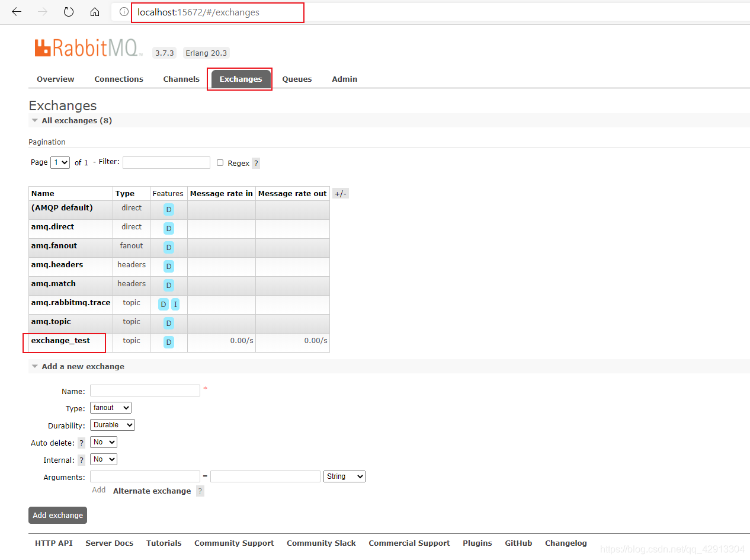Screen dimensions: 750x560
Task: Open the Type dropdown showing fanout
Action: coord(111,408)
